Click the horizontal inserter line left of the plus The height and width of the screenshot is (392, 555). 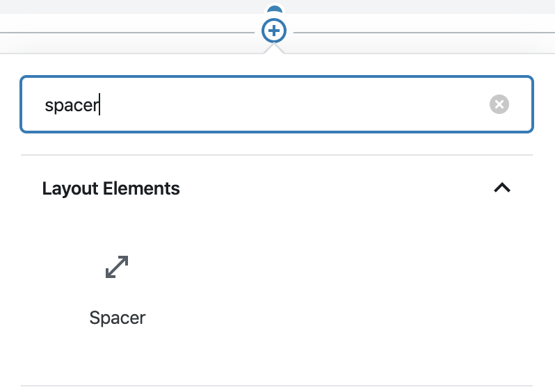(x=127, y=33)
